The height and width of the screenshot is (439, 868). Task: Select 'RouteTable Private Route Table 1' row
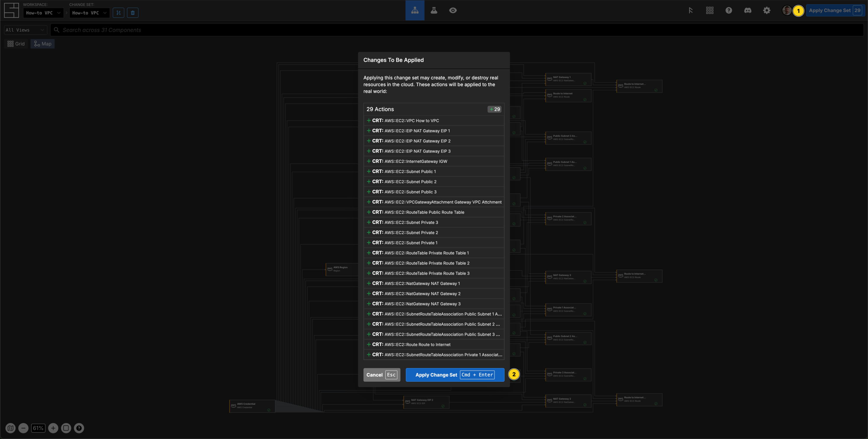[434, 253]
